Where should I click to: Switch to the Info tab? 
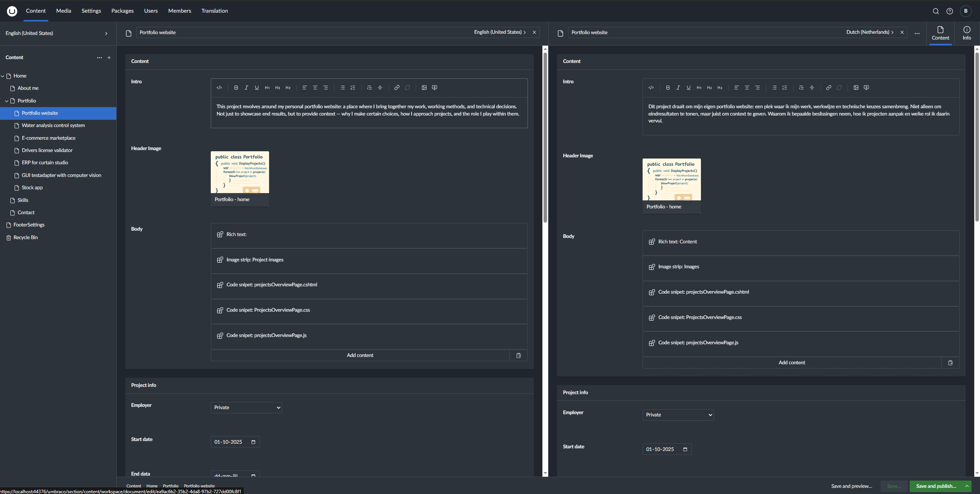click(967, 33)
